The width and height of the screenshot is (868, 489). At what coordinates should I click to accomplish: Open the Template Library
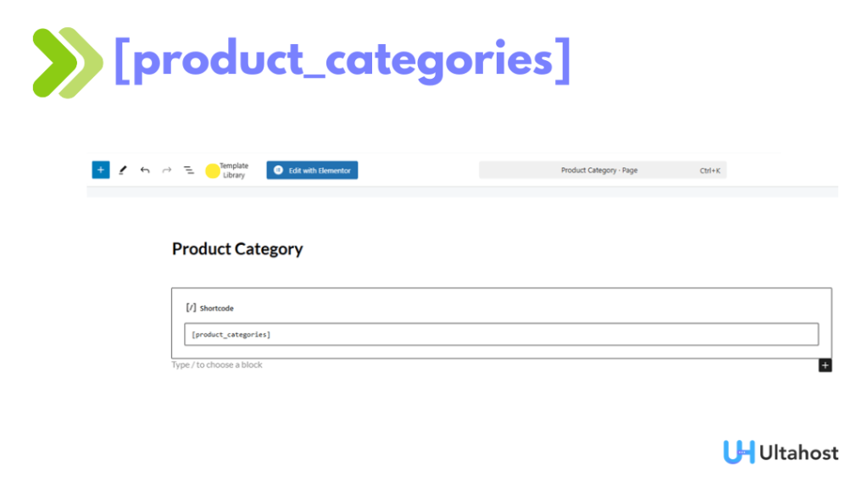point(227,169)
